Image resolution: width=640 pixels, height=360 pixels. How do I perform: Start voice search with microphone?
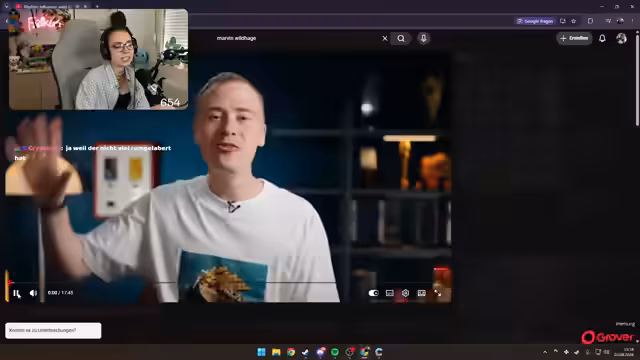(x=423, y=38)
